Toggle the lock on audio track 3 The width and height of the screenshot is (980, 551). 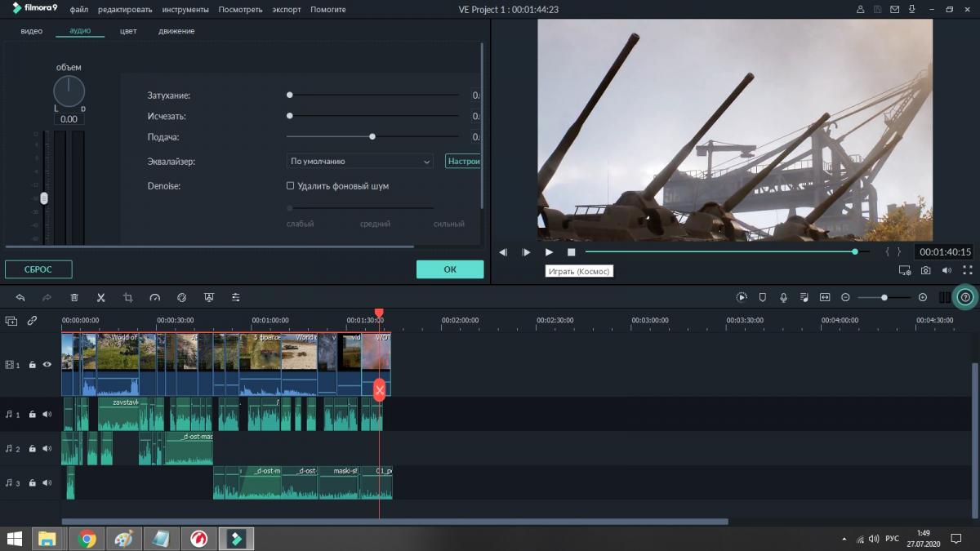coord(32,483)
